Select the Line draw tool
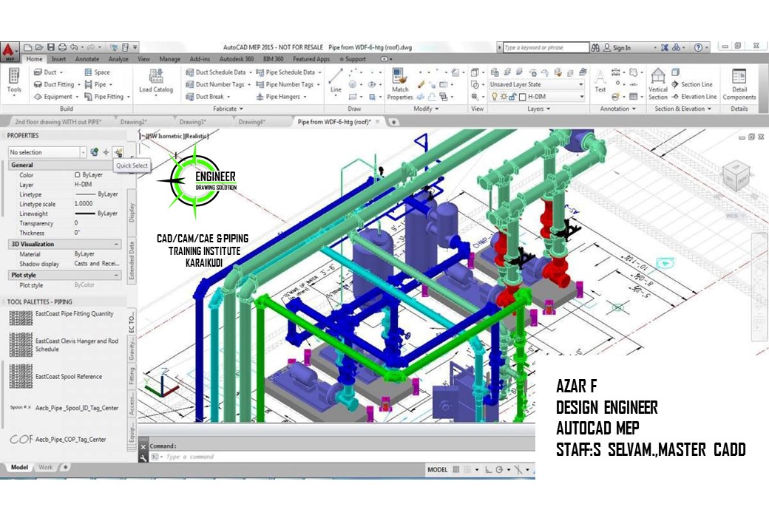Screen dimensions: 769x532 click(x=336, y=81)
